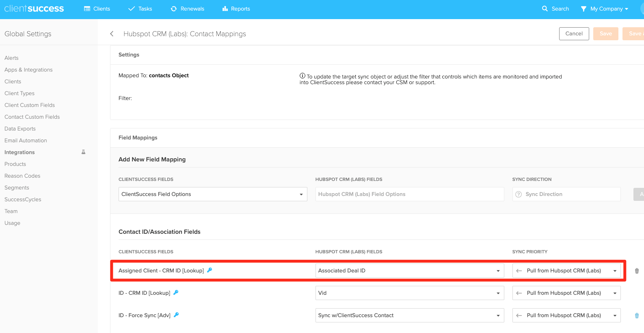Viewport: 644px width, 333px height.
Task: Open Data Exports in sidebar
Action: click(x=20, y=128)
